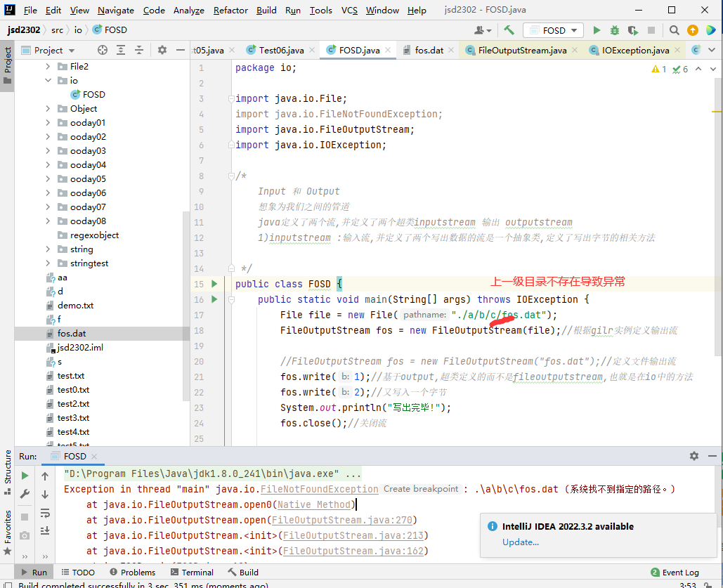The width and height of the screenshot is (723, 588).
Task: Start Debug mode with the bug icon
Action: 613,31
